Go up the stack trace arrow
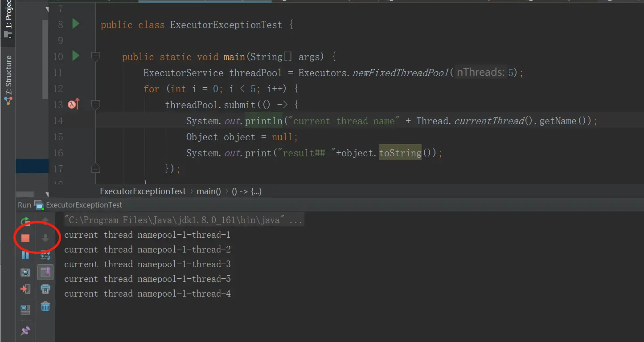The width and height of the screenshot is (644, 342). (45, 221)
